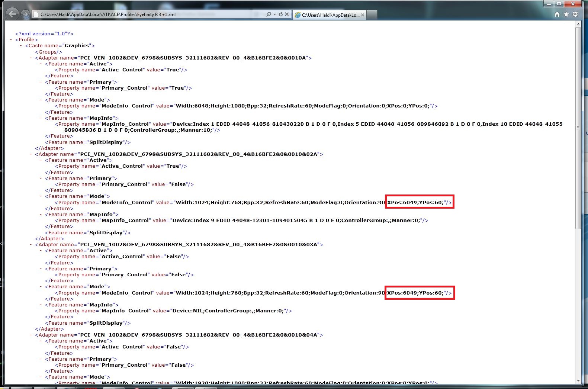Collapse Active feature under adapter &04A

pos(41,341)
